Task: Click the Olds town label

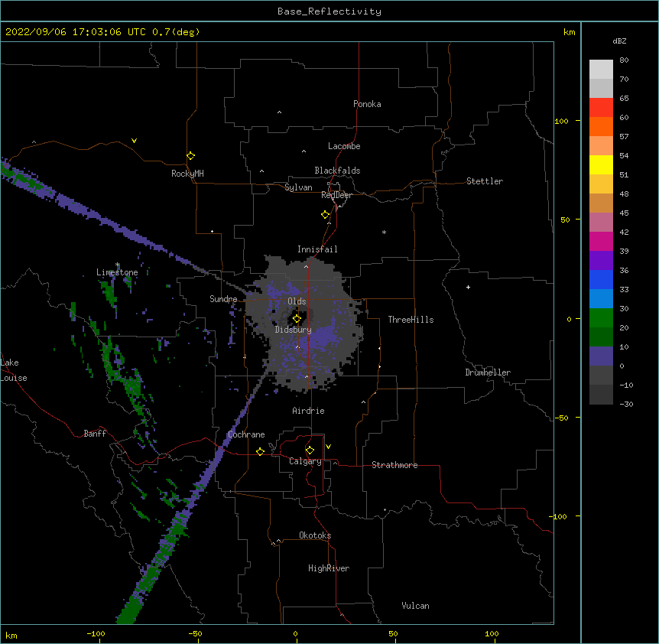Action: pos(297,301)
